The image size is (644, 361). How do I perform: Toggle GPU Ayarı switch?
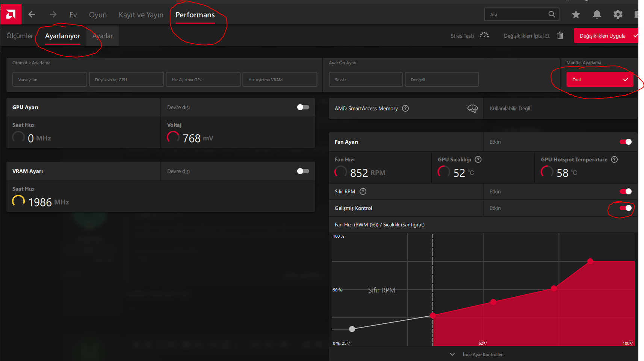[x=303, y=107]
